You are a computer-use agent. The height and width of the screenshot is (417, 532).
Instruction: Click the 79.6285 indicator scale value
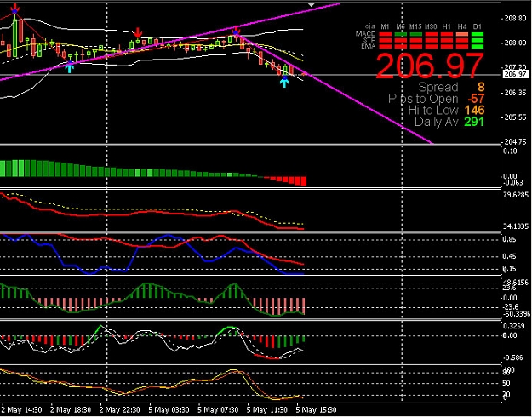point(516,195)
